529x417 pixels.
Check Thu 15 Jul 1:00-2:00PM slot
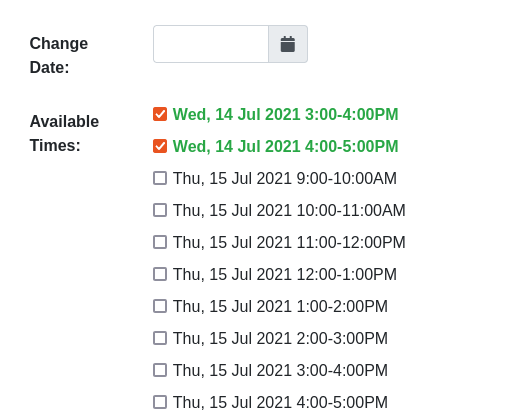[x=160, y=306]
